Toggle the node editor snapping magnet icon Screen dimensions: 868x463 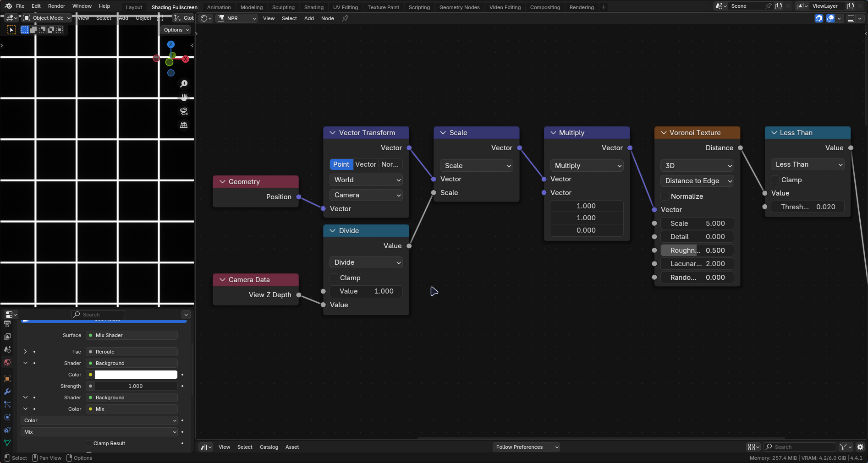pos(819,18)
